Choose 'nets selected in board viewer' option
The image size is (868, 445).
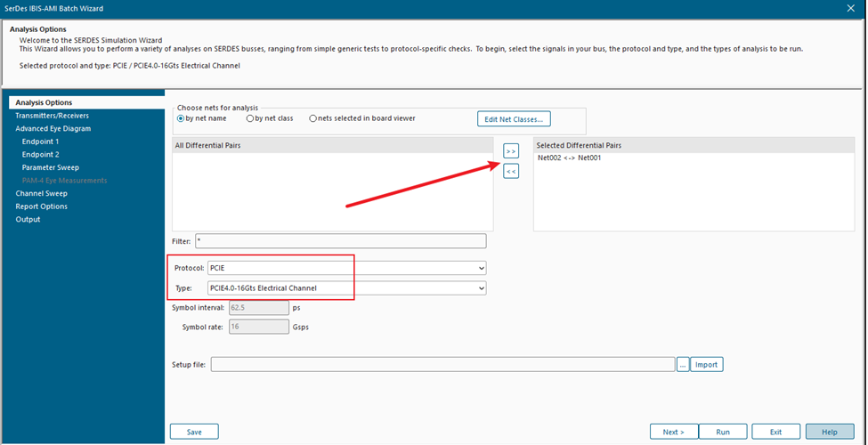[x=313, y=118]
